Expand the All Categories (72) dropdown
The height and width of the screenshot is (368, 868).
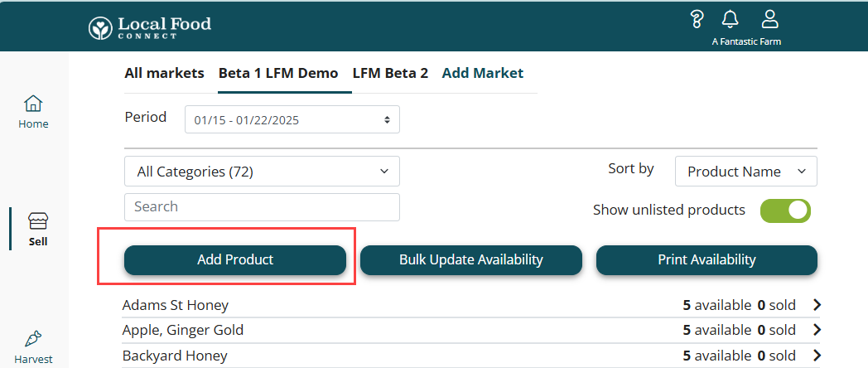262,172
